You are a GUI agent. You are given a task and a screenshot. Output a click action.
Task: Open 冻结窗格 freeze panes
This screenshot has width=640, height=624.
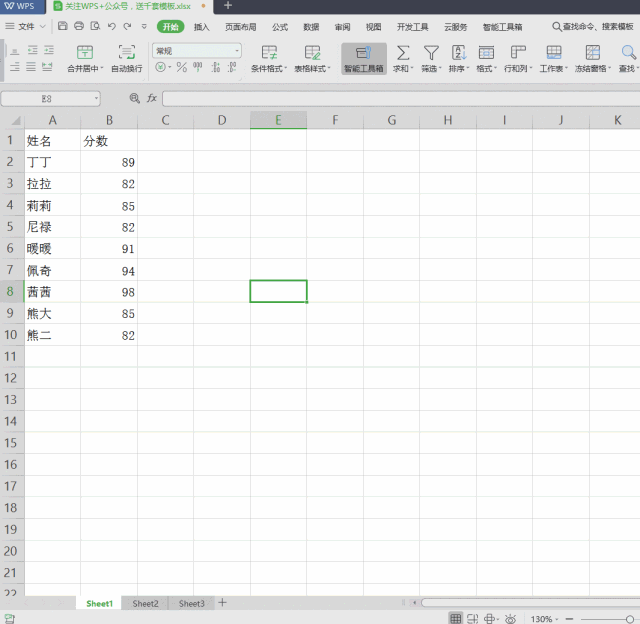click(593, 59)
